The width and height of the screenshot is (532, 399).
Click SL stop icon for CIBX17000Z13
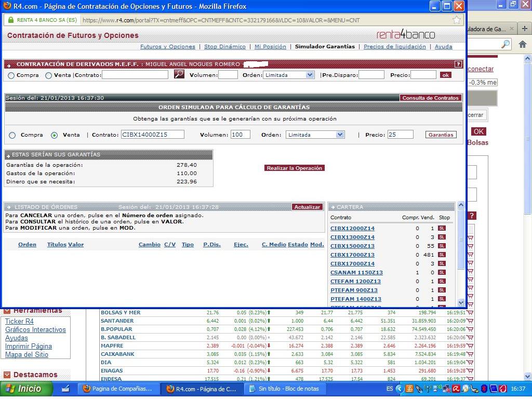[442, 255]
